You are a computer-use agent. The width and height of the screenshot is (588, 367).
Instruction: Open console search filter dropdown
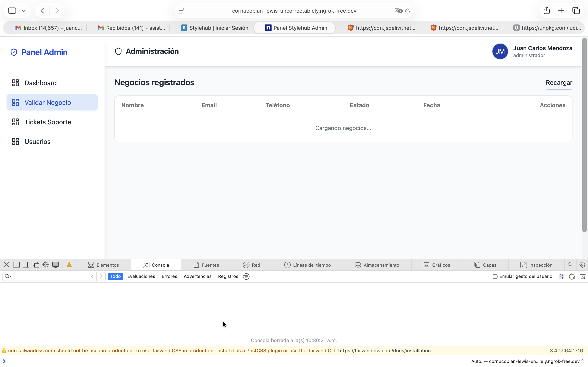click(x=8, y=276)
